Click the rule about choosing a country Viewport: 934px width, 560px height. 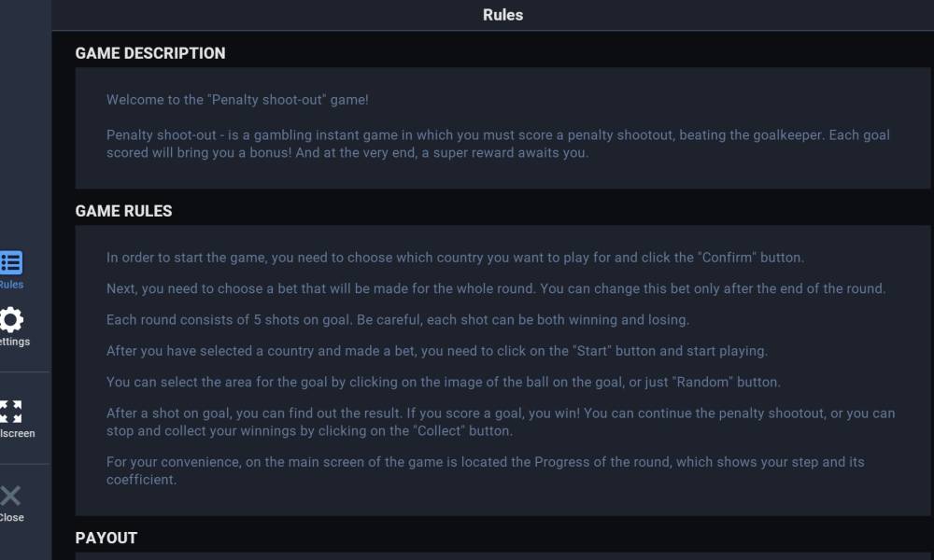[455, 258]
